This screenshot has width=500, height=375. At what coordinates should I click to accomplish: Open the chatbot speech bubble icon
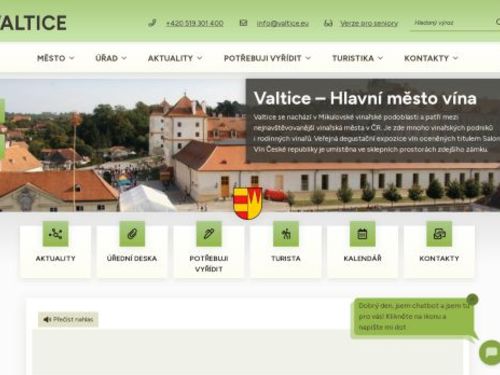490,352
